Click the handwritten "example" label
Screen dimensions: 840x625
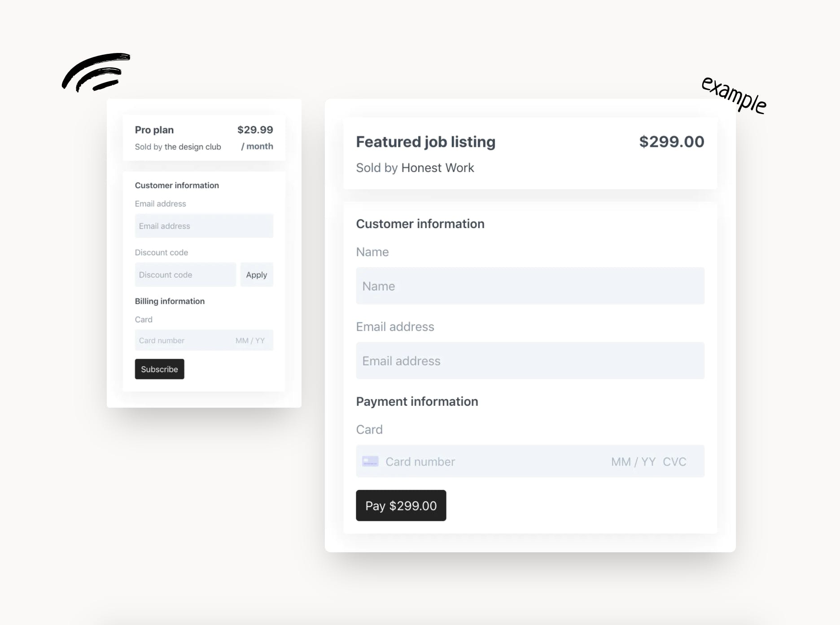point(734,95)
